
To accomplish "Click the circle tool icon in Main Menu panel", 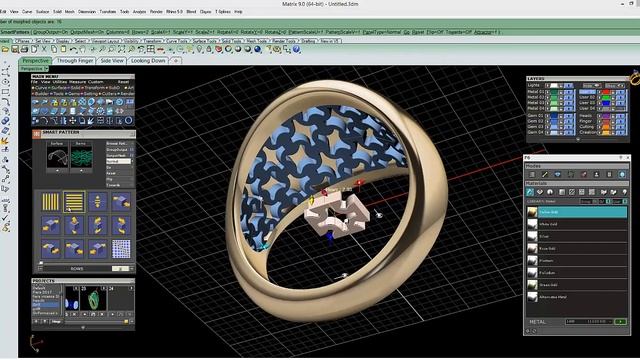I will 128,120.
